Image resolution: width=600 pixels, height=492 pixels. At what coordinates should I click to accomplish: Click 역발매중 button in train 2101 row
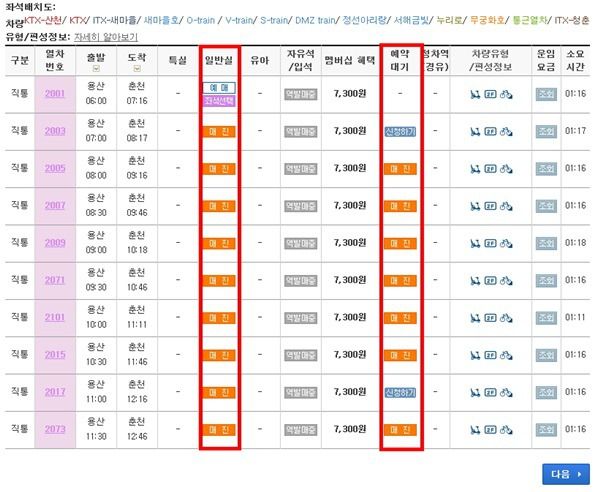click(x=300, y=318)
